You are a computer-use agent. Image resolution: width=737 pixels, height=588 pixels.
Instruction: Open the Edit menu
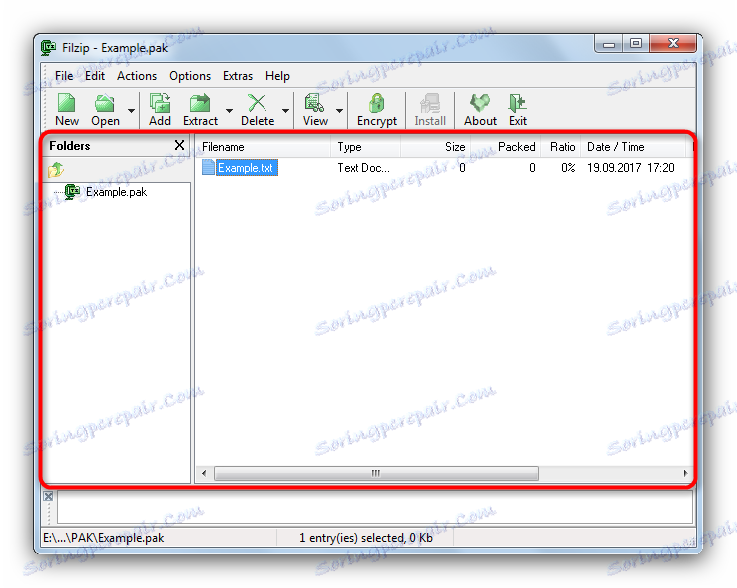[94, 76]
